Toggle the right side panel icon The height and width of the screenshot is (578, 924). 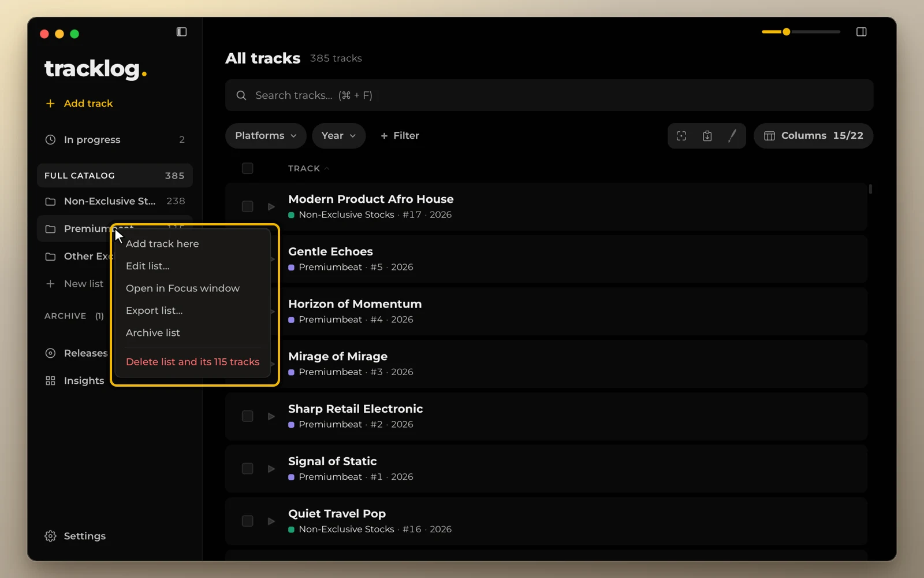tap(861, 32)
